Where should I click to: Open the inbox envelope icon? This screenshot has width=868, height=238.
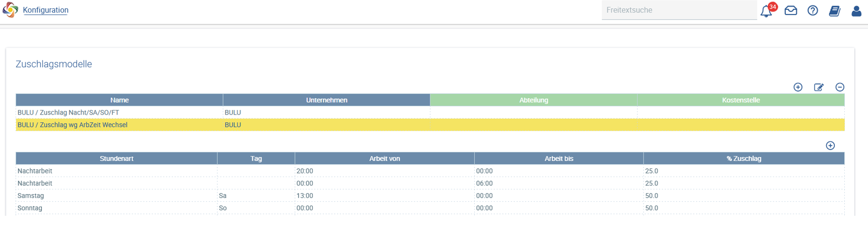(790, 10)
